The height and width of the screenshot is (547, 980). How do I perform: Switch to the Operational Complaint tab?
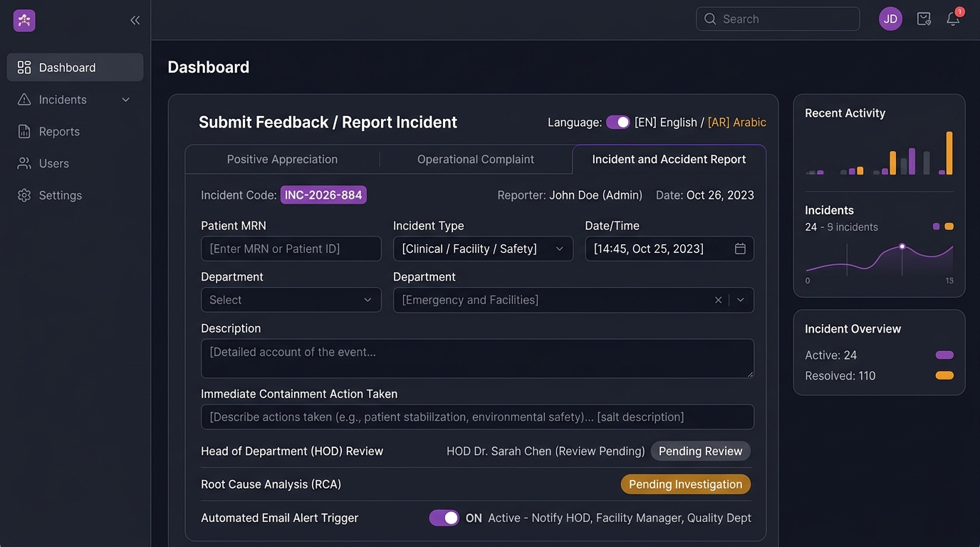476,160
